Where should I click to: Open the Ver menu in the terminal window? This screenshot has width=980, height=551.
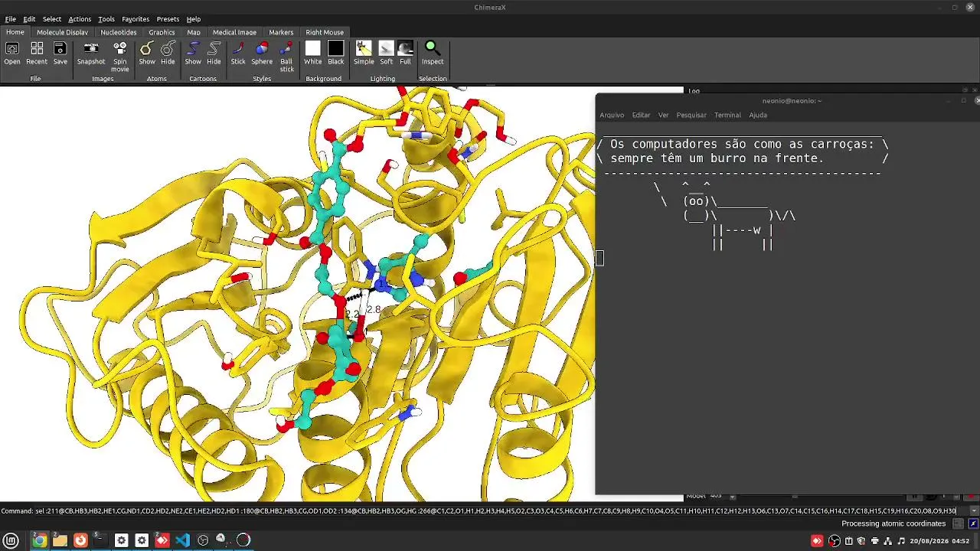tap(663, 115)
